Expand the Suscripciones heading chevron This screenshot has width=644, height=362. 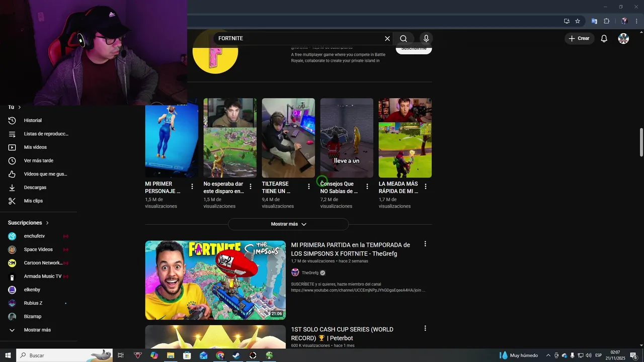point(47,223)
